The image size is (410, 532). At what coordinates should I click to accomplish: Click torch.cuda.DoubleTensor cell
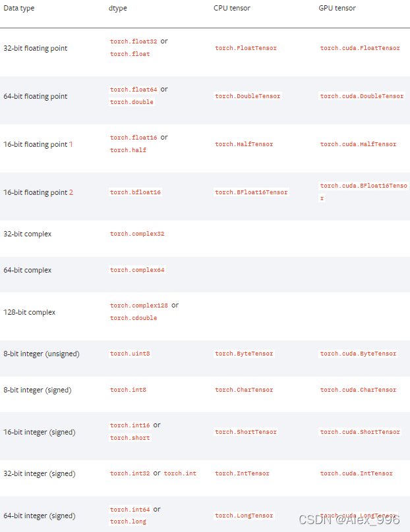[x=362, y=96]
